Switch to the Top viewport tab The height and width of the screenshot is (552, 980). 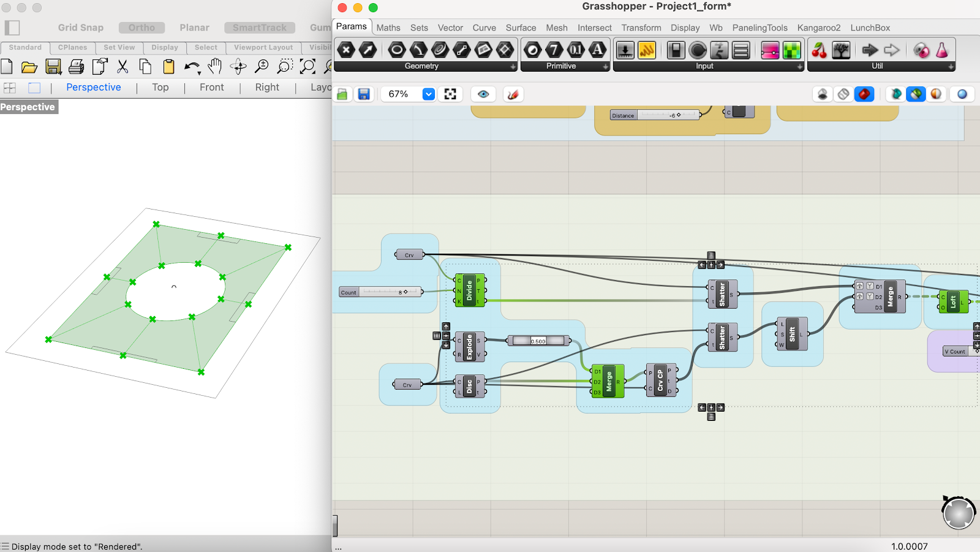pyautogui.click(x=160, y=88)
